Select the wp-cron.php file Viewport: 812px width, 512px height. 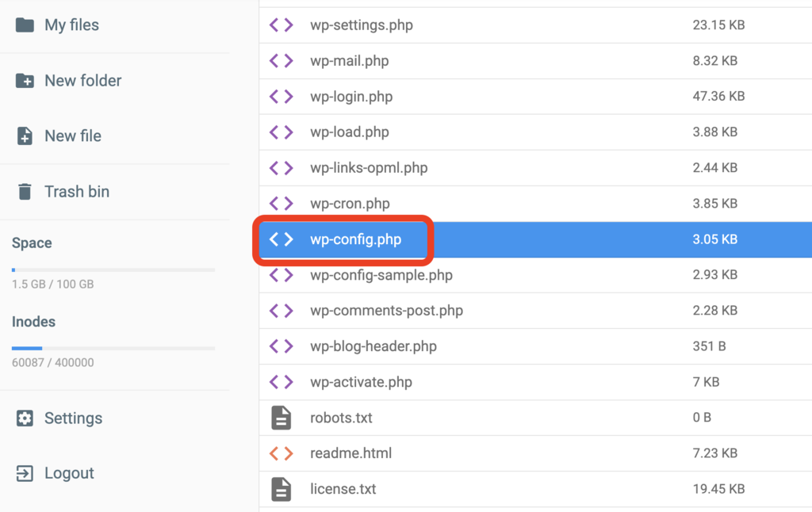(350, 203)
